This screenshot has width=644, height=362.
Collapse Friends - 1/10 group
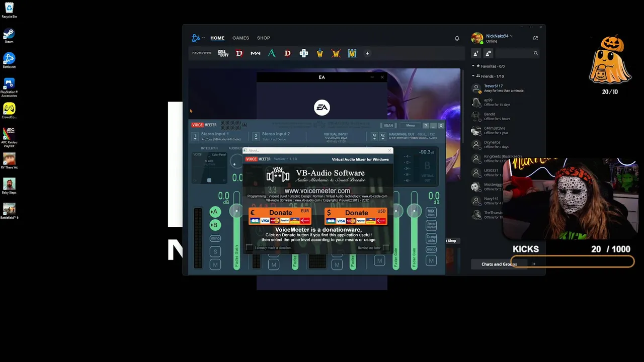point(473,76)
